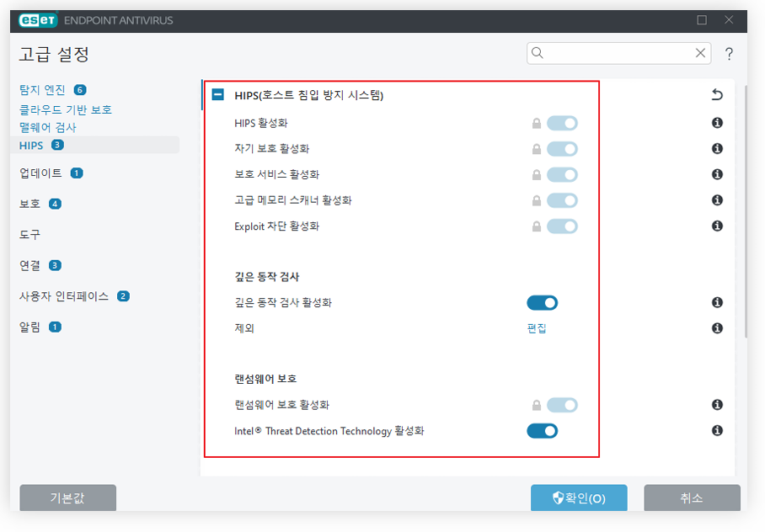Viewport: 765px width, 532px height.
Task: Click the 깊은 동작 검사 section heading
Action: (267, 277)
